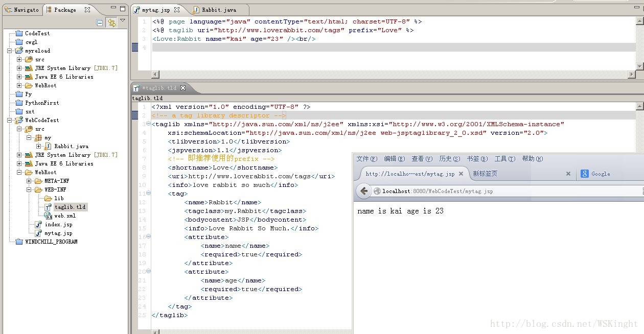
Task: Collapse the WebCodeTest project node
Action: 10,120
